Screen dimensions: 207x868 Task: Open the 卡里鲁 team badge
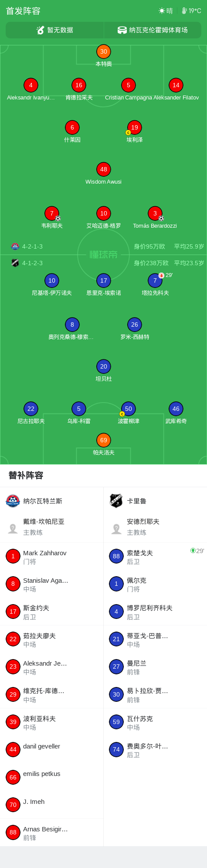click(116, 501)
